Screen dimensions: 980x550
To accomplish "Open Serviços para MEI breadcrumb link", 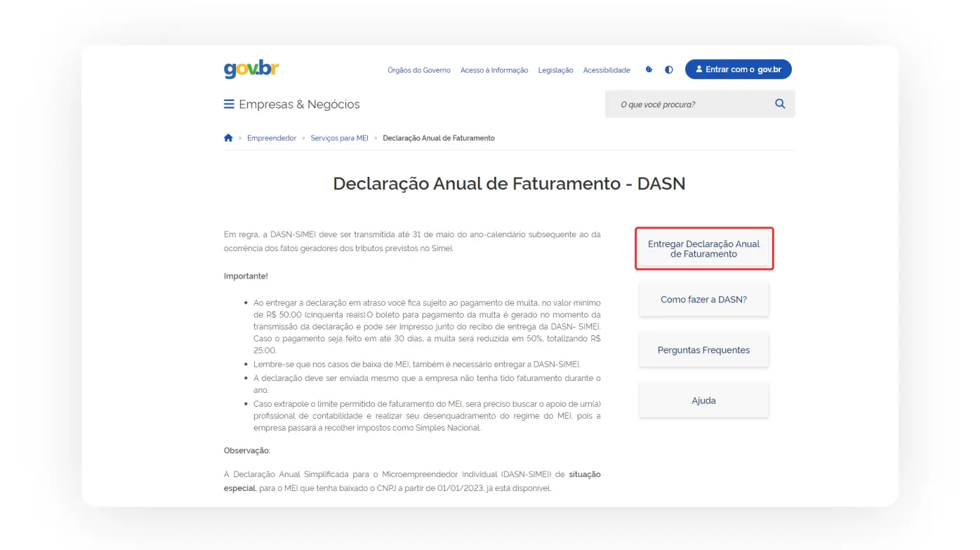I will [x=340, y=137].
